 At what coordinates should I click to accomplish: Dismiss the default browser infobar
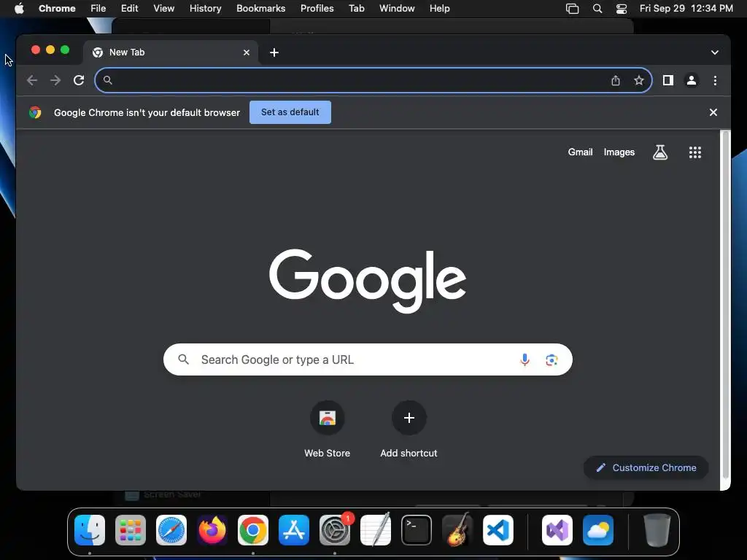[713, 112]
